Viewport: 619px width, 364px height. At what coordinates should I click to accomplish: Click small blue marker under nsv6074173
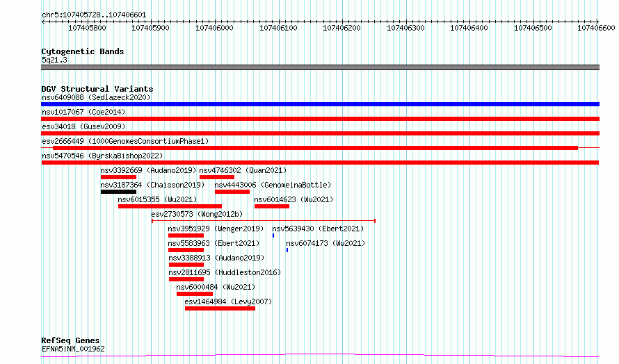click(x=287, y=250)
